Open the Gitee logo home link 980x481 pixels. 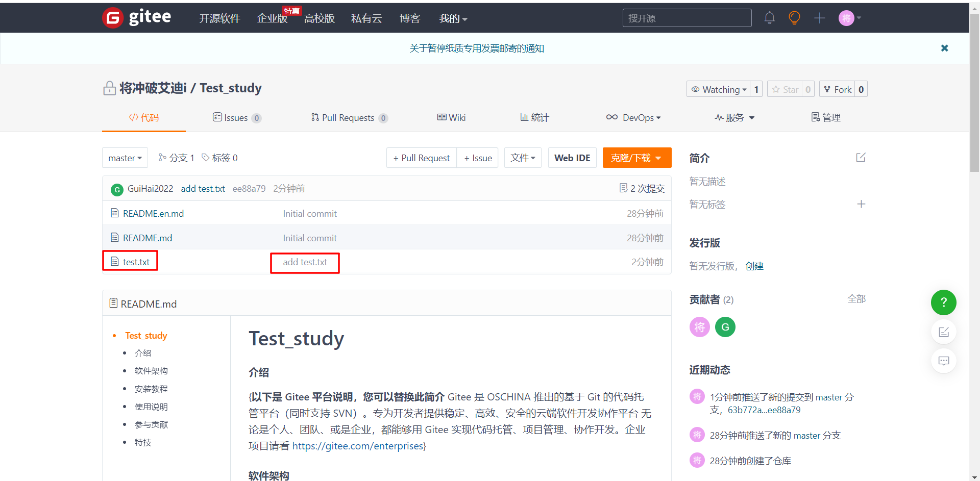(x=137, y=18)
